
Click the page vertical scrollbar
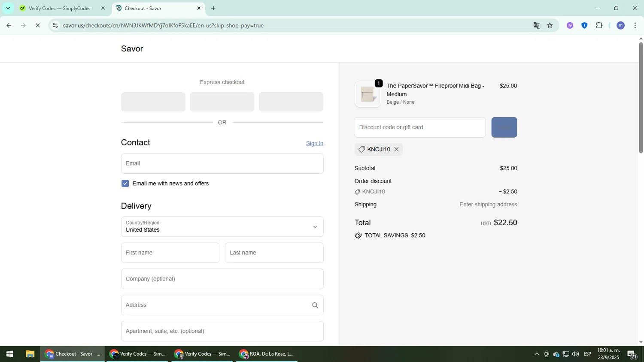point(641,98)
